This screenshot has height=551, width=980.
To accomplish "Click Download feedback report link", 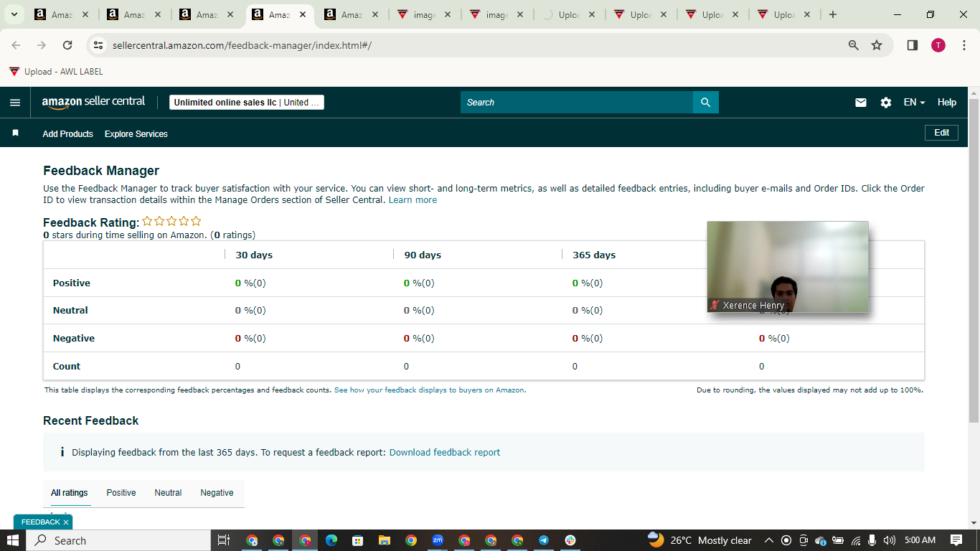I will click(x=445, y=453).
